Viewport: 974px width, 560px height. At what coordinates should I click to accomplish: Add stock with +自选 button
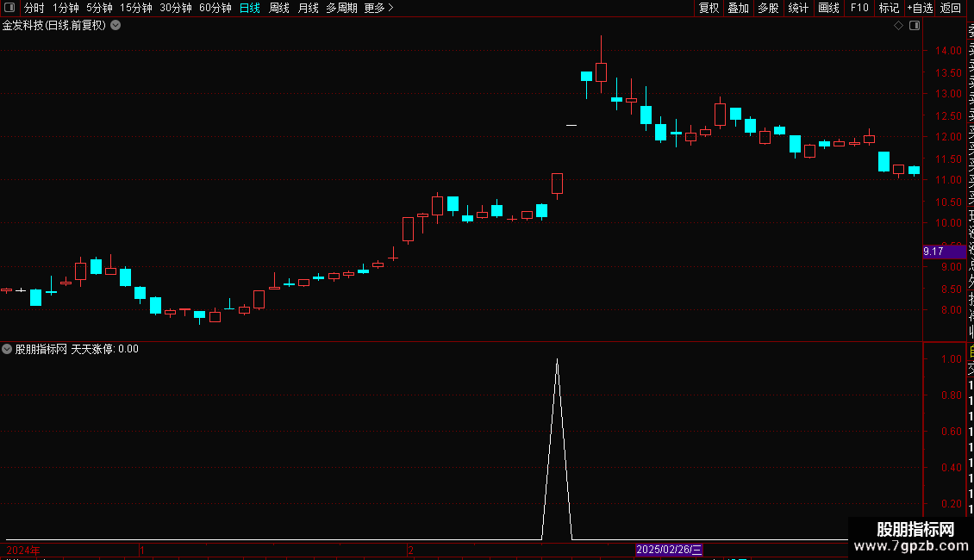click(920, 8)
